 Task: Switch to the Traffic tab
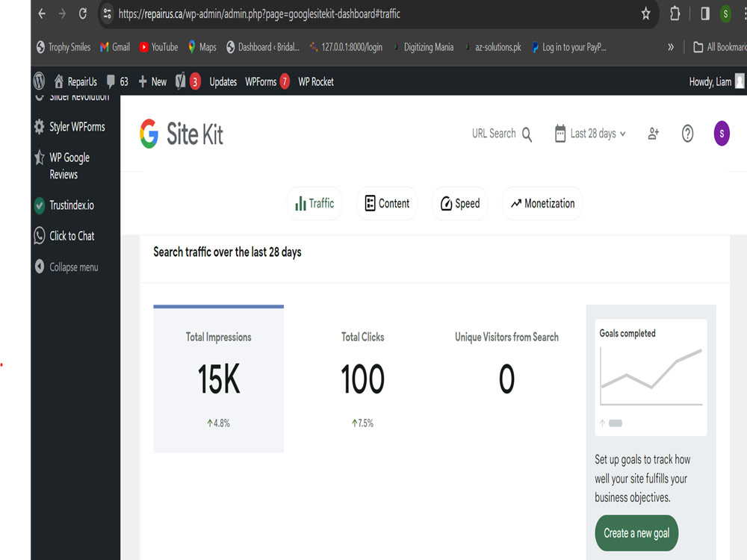click(x=314, y=204)
